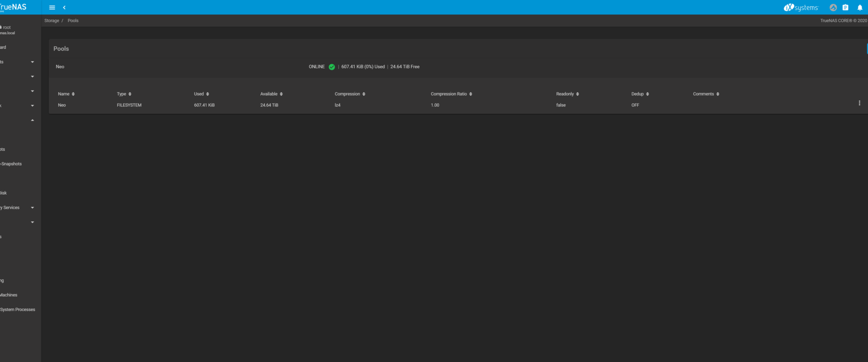Sort the table by Readonly column
This screenshot has width=868, height=362.
pyautogui.click(x=567, y=94)
